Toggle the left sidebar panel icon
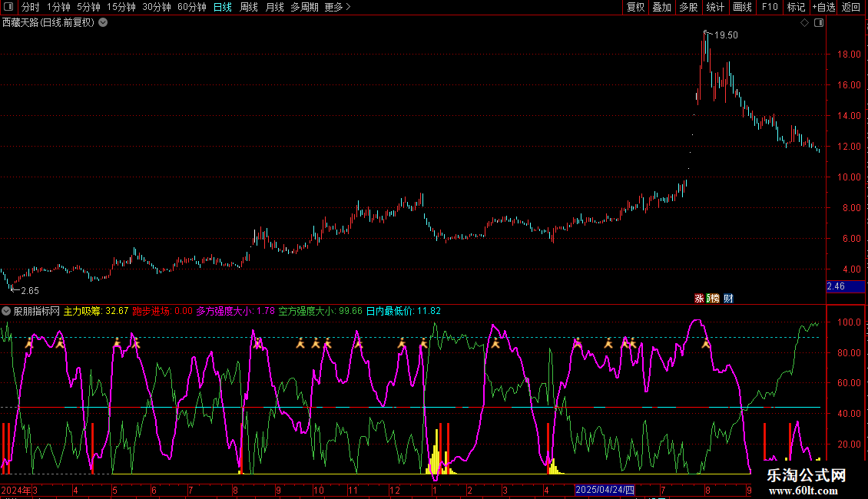 (x=7, y=8)
